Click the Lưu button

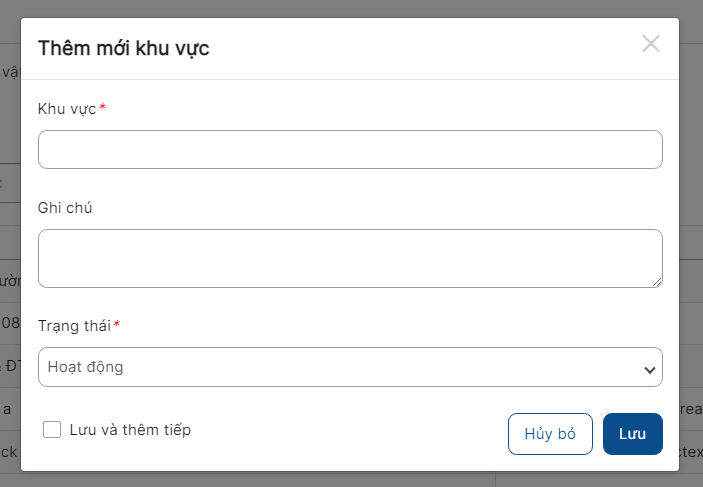click(632, 434)
